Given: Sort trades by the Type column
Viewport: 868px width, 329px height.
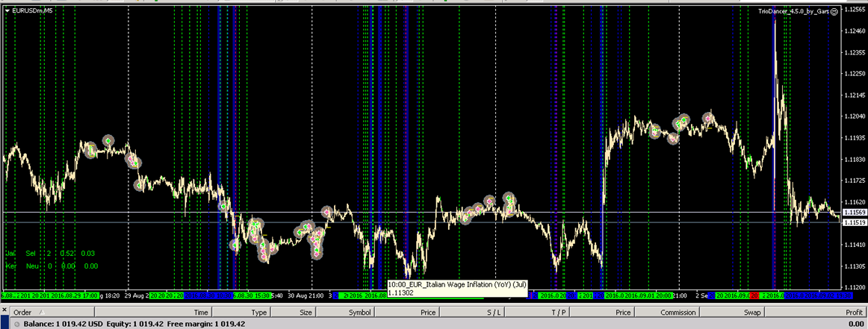Looking at the screenshot, I should pyautogui.click(x=241, y=313).
